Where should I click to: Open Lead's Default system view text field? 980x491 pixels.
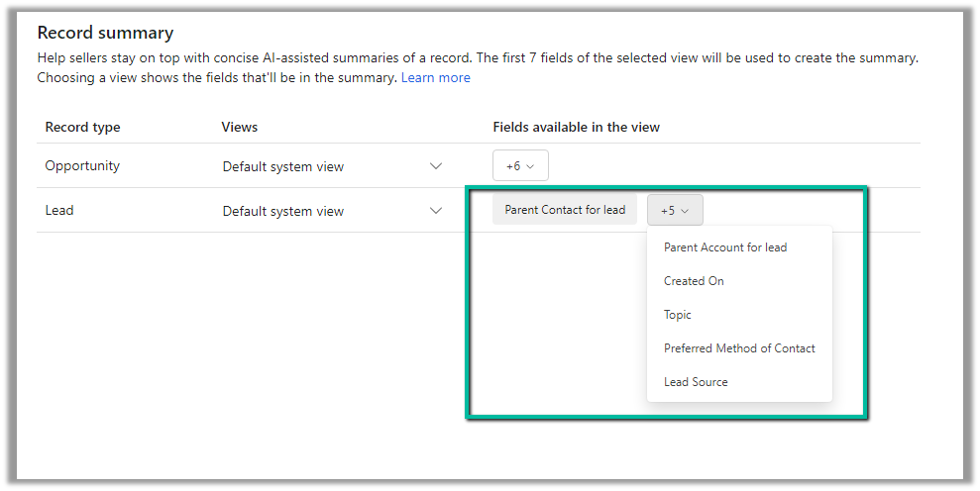(283, 212)
